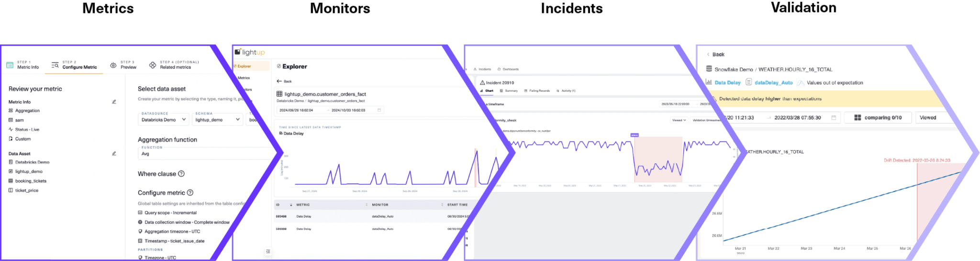Open the Schema lightup_demo dropdown
Viewport: 980px width, 261px height.
217,120
